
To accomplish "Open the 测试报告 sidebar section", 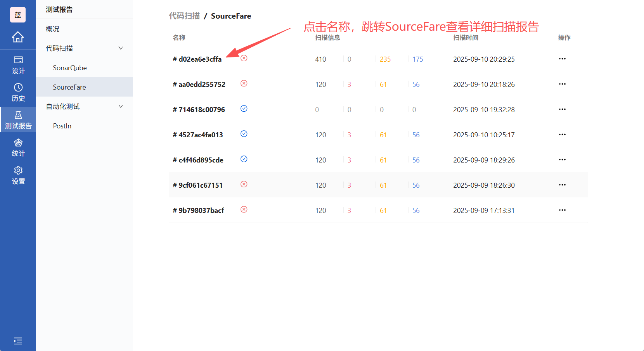I will coord(18,120).
